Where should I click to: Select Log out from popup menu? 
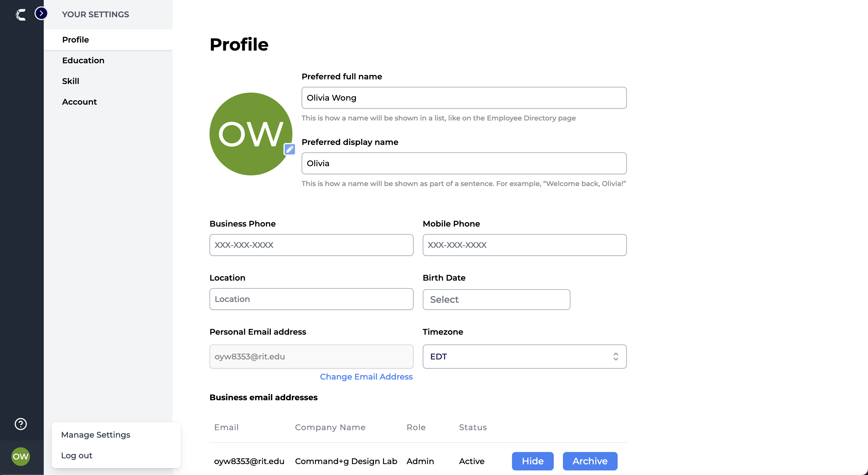click(x=77, y=455)
